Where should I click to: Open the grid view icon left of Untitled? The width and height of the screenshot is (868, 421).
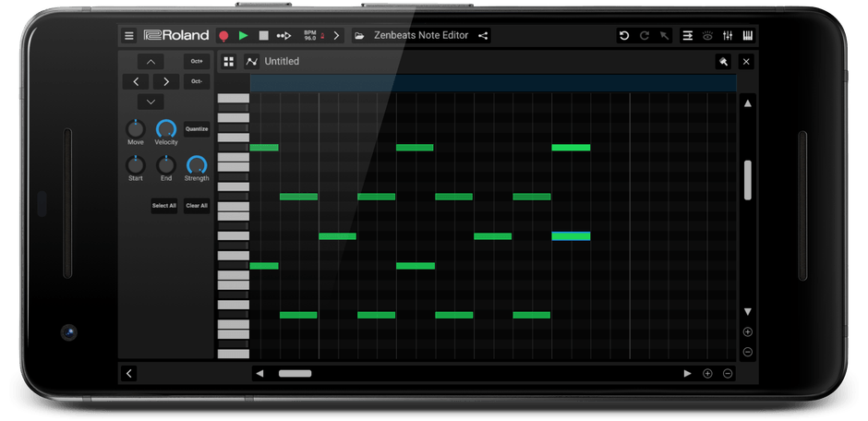pyautogui.click(x=229, y=62)
